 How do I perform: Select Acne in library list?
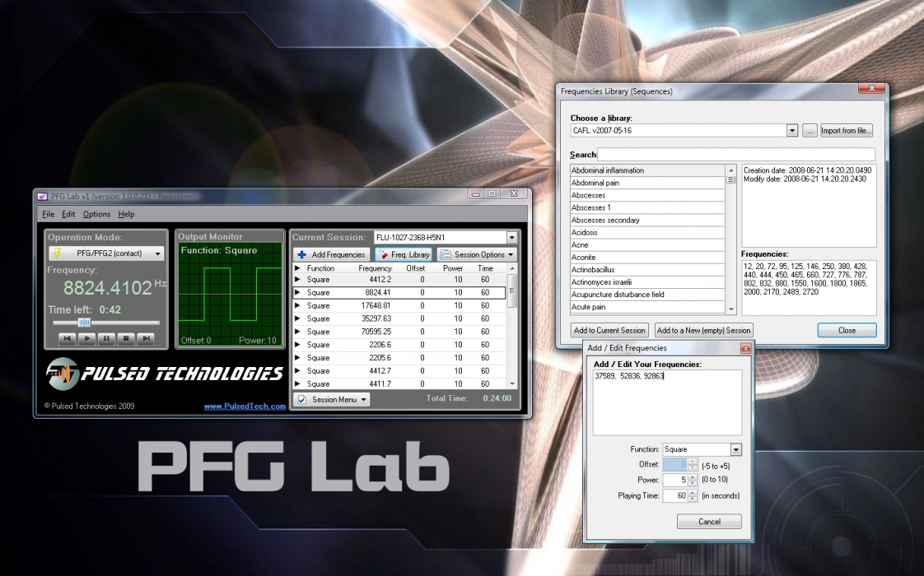[x=647, y=244]
